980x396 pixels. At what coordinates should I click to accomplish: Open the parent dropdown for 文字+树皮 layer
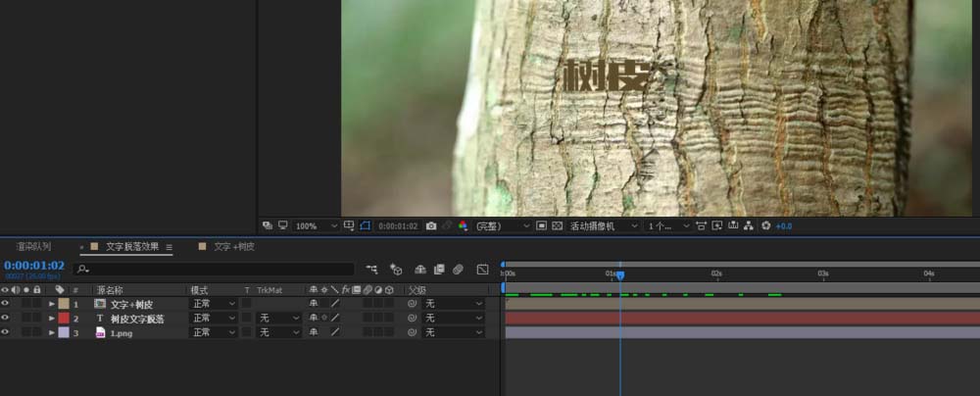pos(454,304)
